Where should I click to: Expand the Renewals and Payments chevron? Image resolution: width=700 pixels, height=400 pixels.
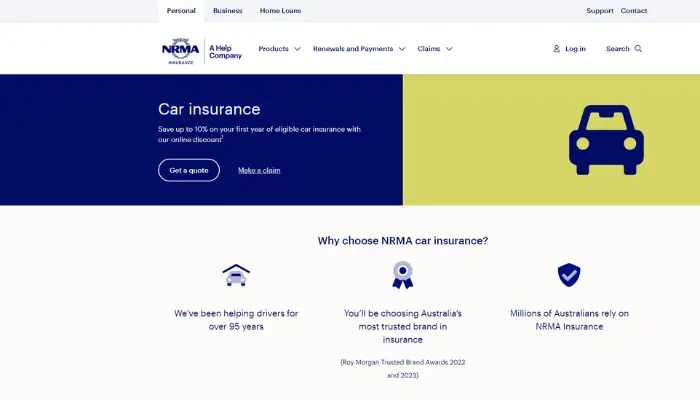click(x=402, y=49)
